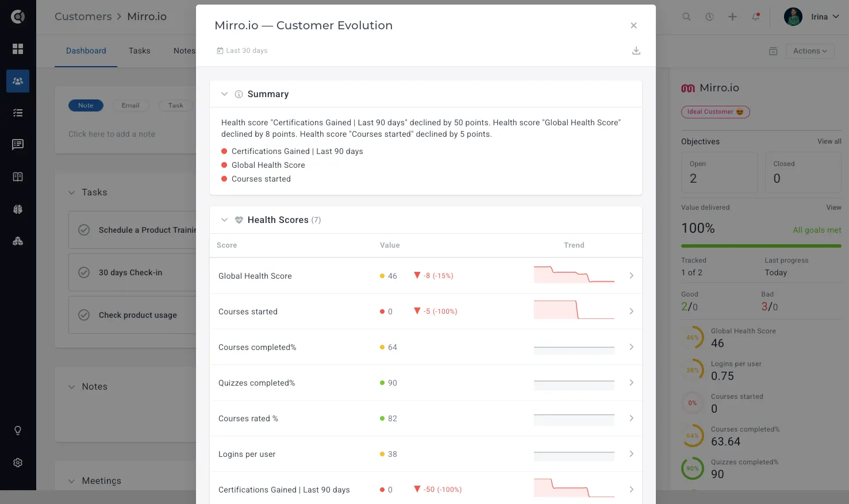
Task: Open the lightbulb ideas icon in sidebar
Action: tap(18, 430)
